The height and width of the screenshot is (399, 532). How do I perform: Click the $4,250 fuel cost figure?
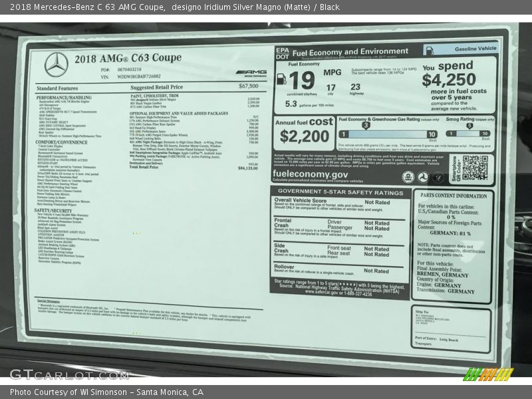(x=449, y=80)
